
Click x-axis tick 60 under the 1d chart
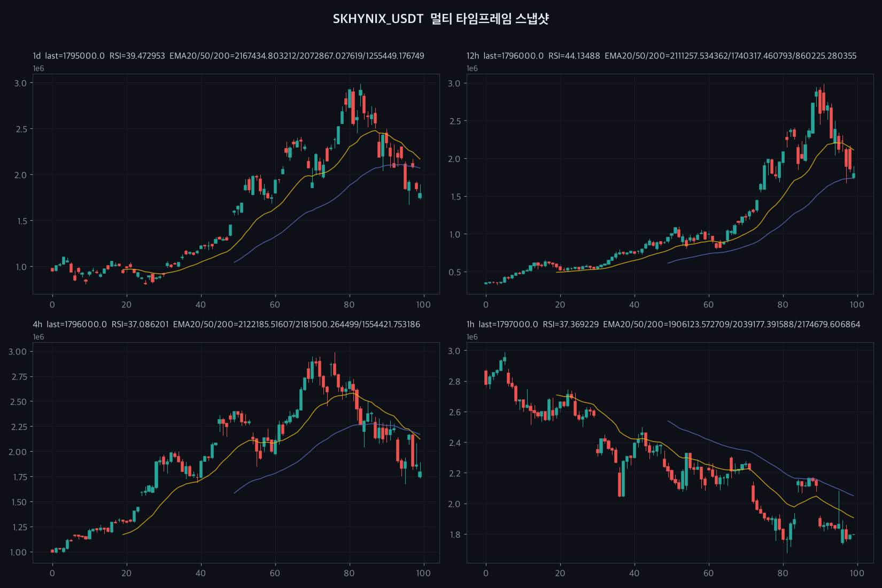(x=275, y=305)
